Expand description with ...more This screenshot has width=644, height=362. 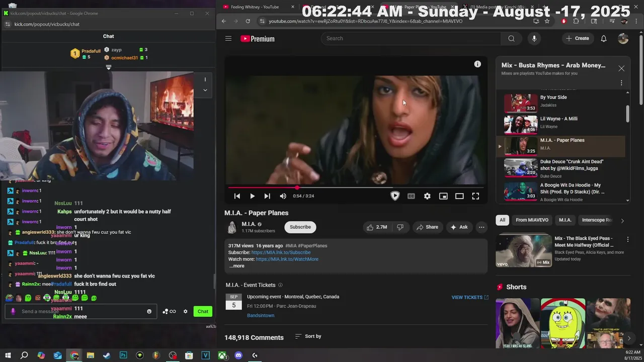tap(237, 266)
